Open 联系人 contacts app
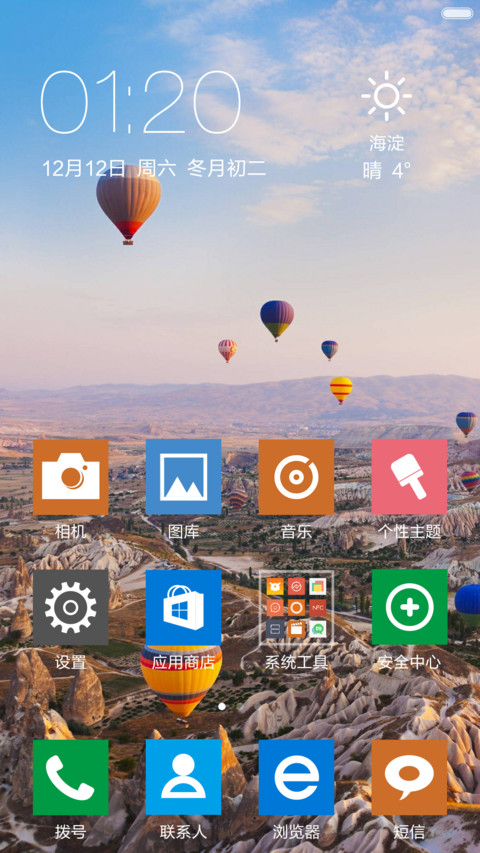The width and height of the screenshot is (480, 853). (183, 777)
